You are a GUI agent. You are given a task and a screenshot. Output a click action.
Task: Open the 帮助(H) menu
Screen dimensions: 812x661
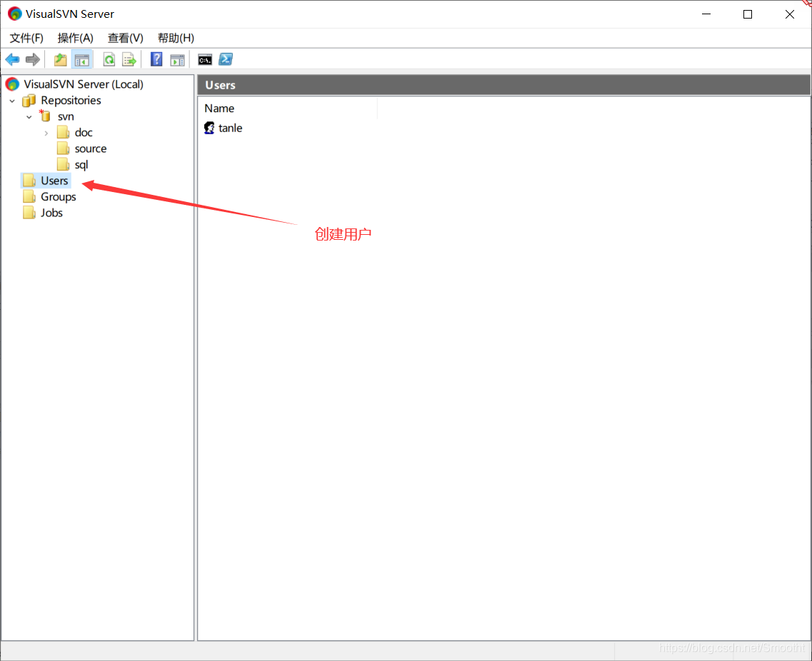tap(176, 38)
